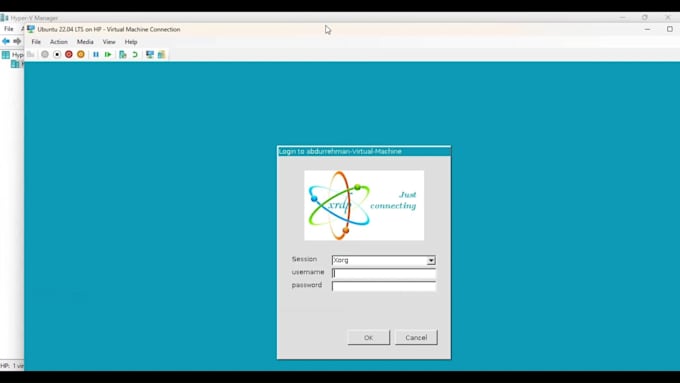Click the OK button in xrdp login
This screenshot has height=383, width=680.
(369, 337)
